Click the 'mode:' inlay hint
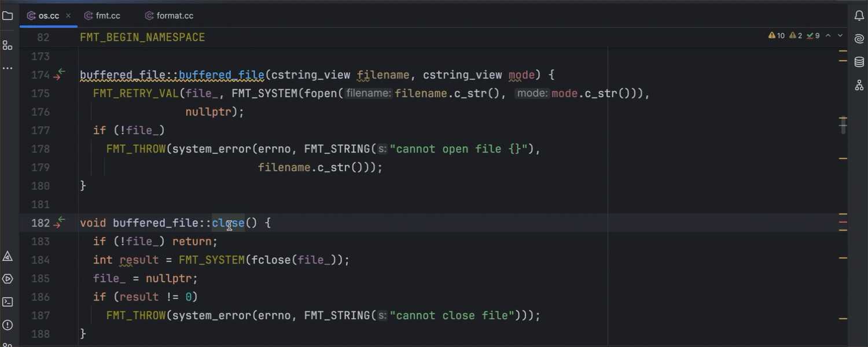 point(532,93)
